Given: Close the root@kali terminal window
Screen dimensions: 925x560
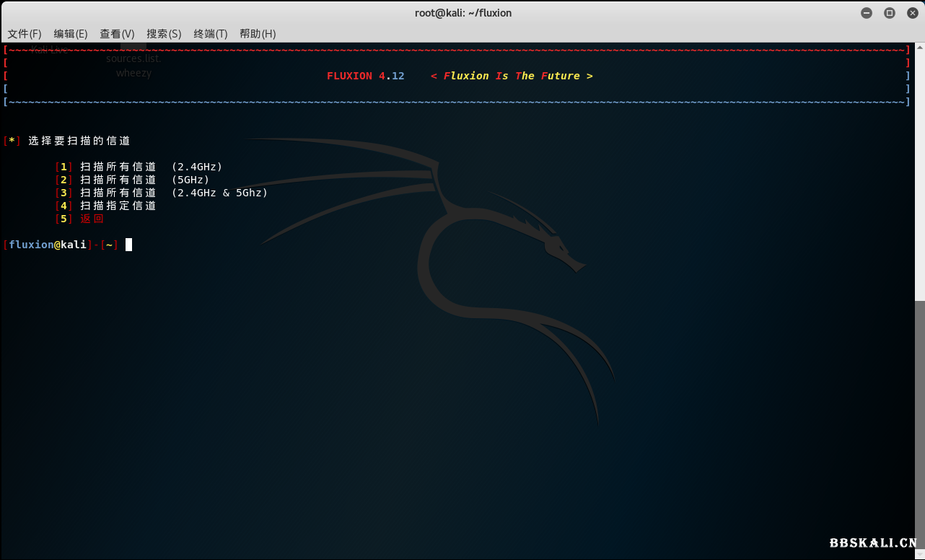Looking at the screenshot, I should (912, 13).
